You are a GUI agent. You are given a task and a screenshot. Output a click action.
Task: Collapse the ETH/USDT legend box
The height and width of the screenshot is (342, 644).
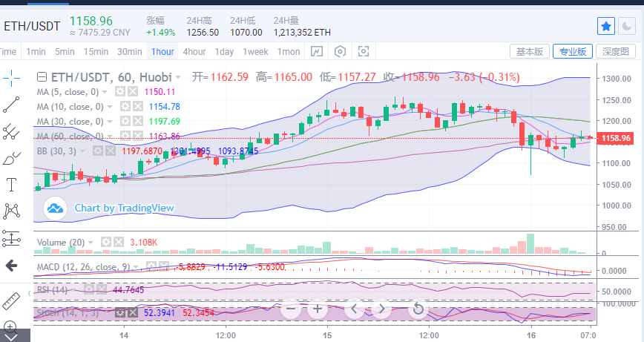tap(42, 77)
